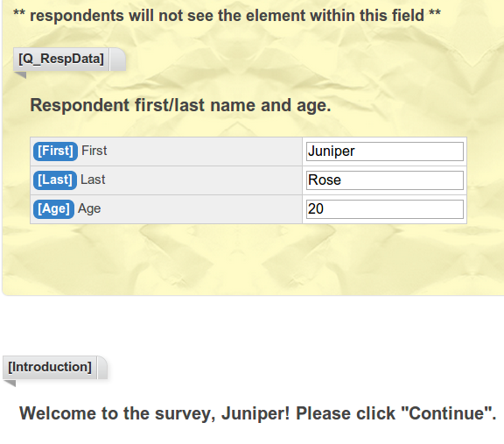Click the blue [First] row badge
504x444 pixels.
coord(55,152)
